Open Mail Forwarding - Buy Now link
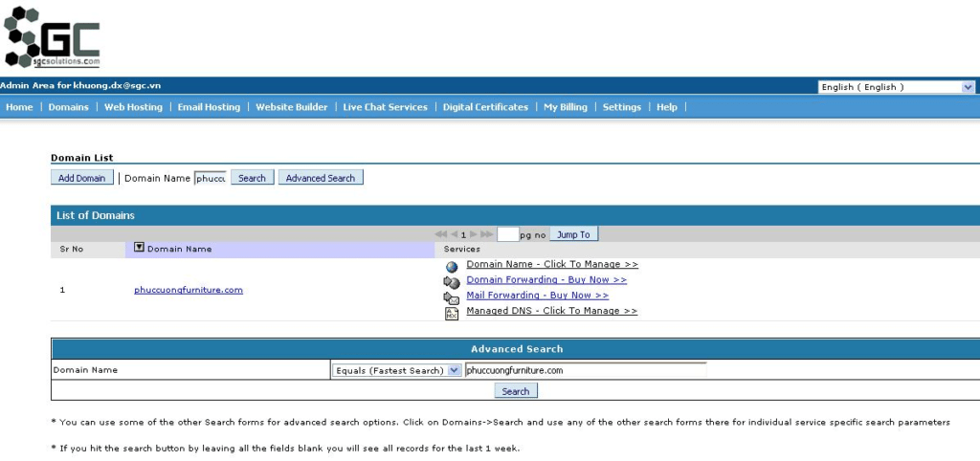980x461 pixels. tap(538, 295)
